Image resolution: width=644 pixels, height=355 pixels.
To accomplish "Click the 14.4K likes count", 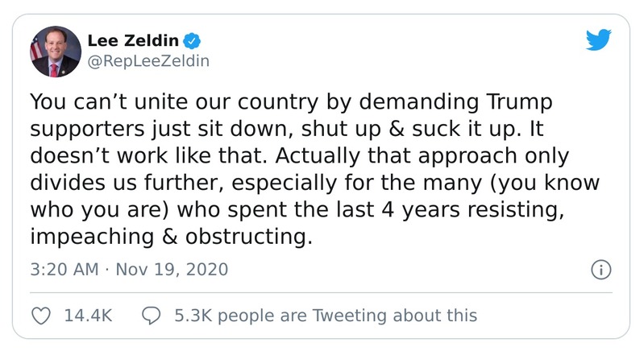I will click(87, 316).
